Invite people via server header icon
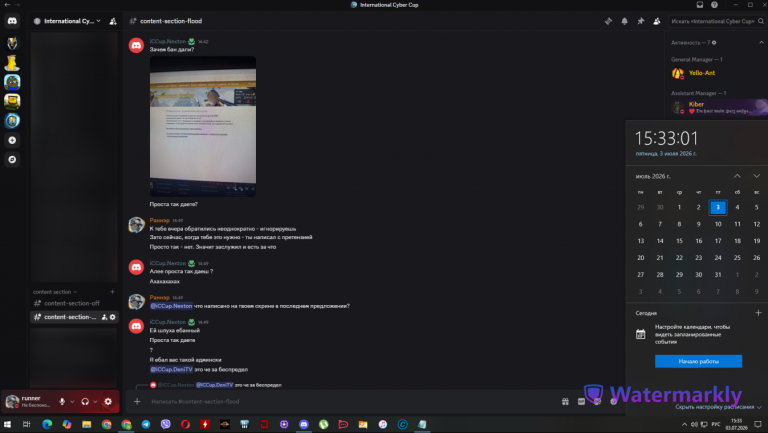The height and width of the screenshot is (433, 768). click(113, 21)
